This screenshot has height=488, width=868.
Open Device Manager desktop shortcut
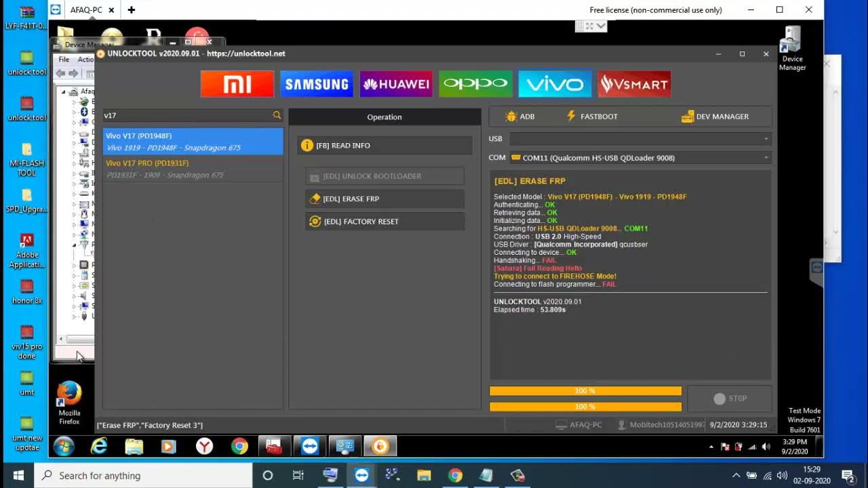[x=792, y=48]
